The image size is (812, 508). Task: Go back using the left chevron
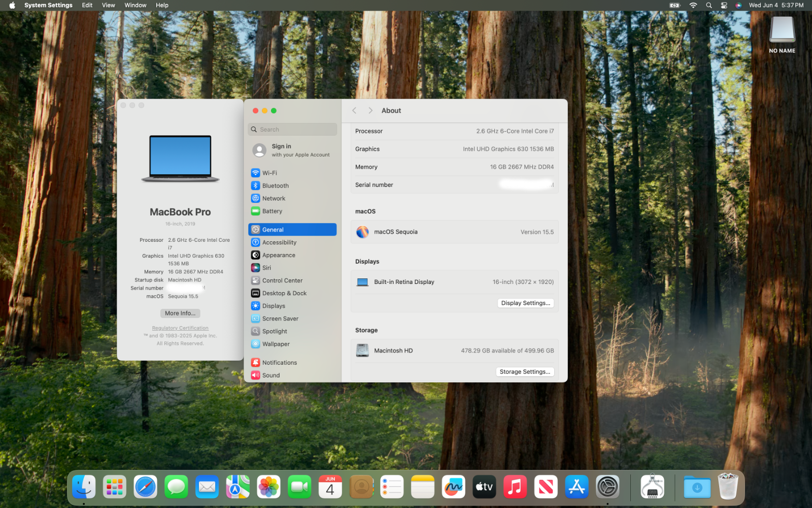(354, 110)
